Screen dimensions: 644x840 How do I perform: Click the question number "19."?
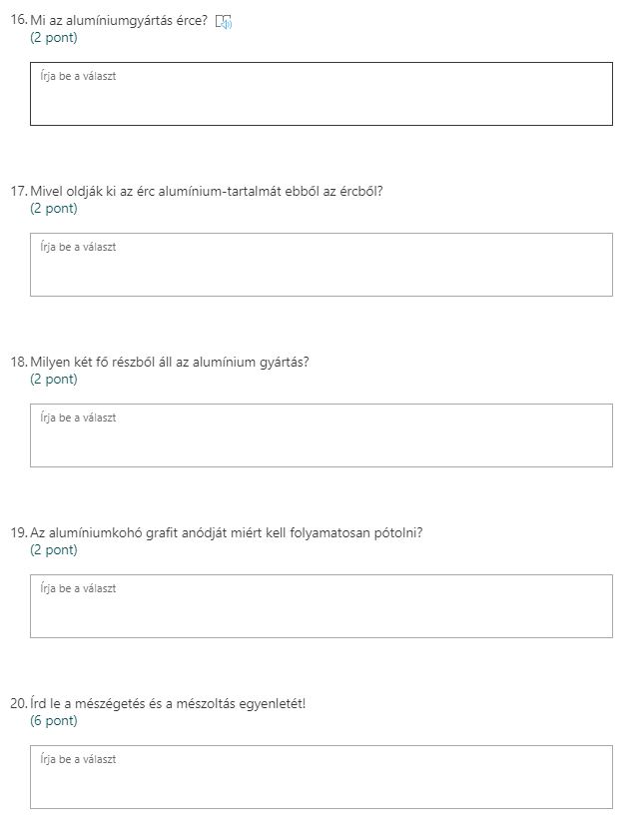[x=18, y=532]
